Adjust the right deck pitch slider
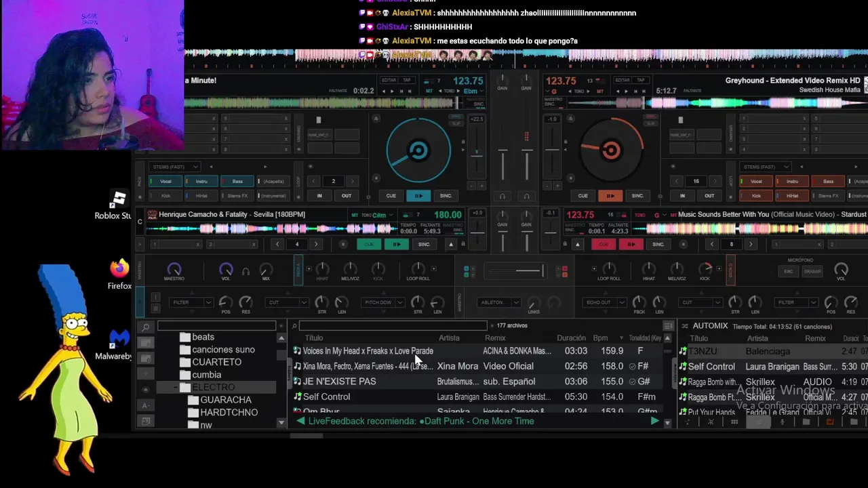 (553, 150)
